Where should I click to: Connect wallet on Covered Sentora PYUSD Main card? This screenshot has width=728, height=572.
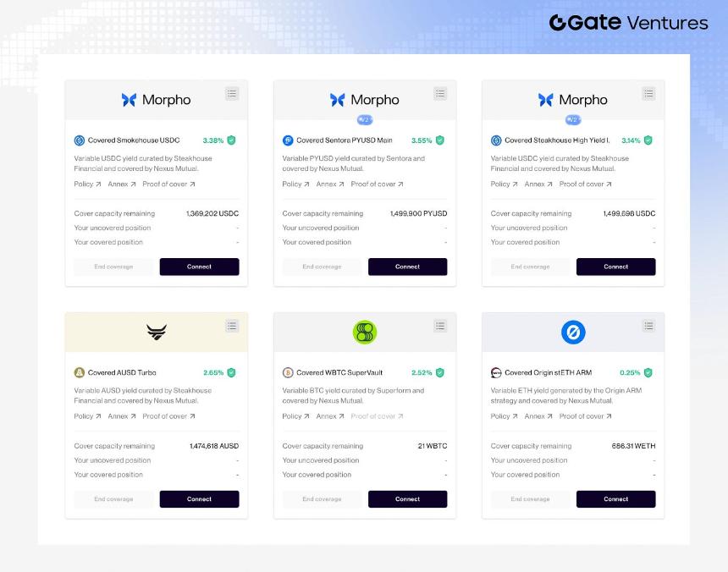click(408, 267)
